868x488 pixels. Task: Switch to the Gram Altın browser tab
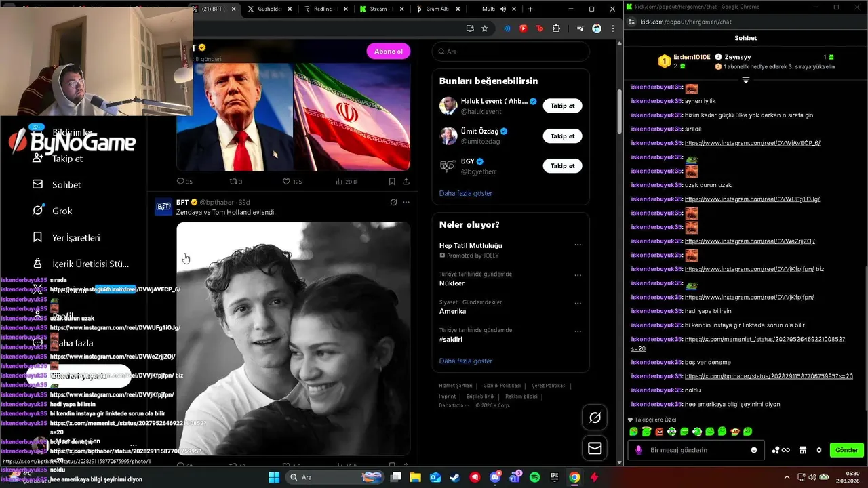point(438,9)
